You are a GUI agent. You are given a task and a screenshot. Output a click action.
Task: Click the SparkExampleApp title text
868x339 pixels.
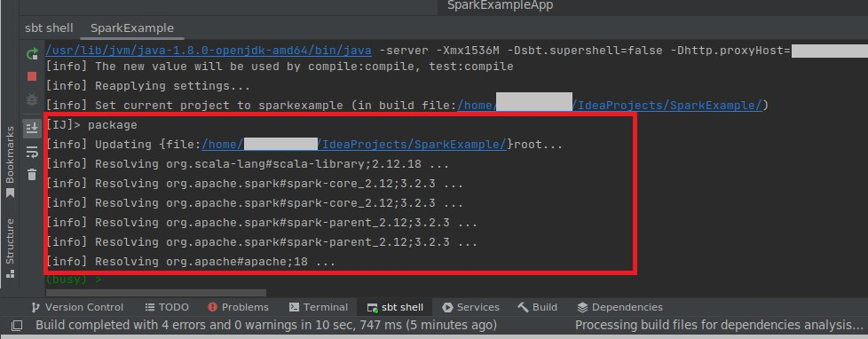click(x=500, y=5)
